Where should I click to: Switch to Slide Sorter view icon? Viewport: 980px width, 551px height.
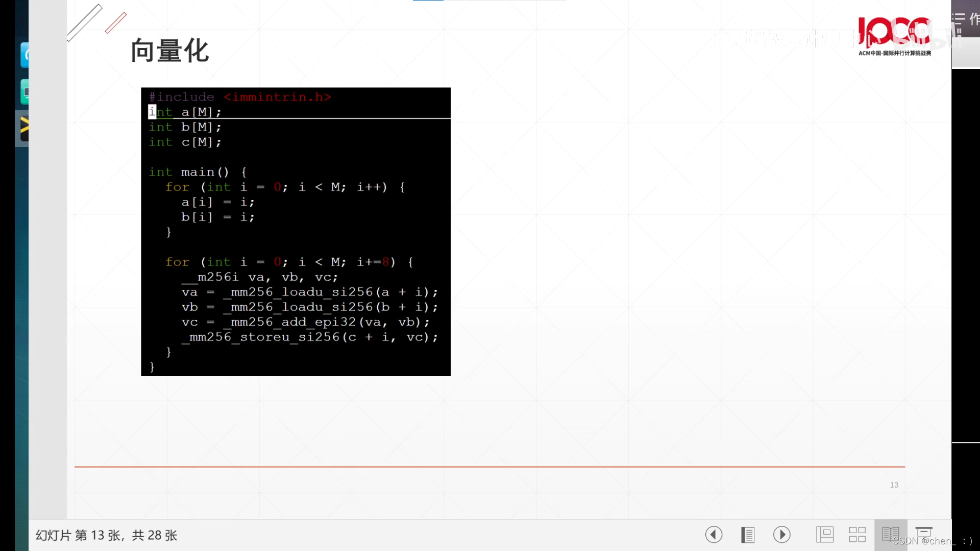coord(857,535)
